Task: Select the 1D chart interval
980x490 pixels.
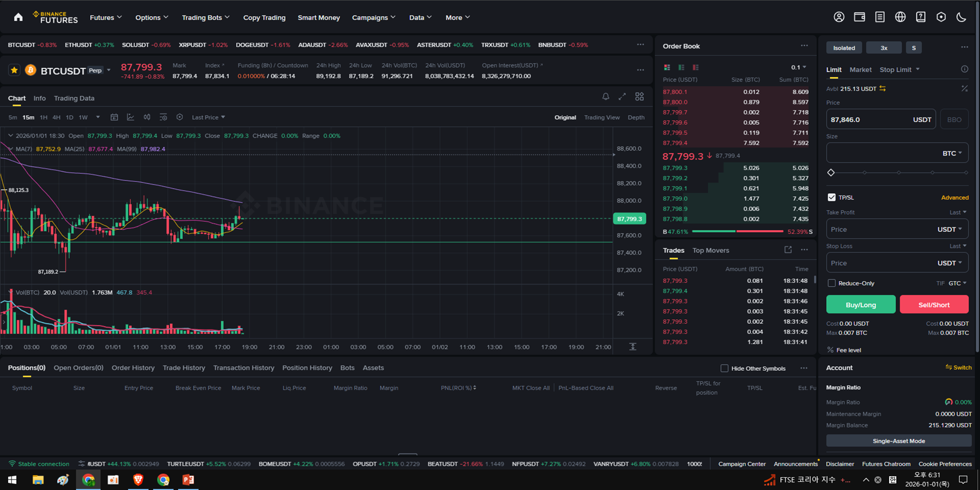Action: coord(69,117)
